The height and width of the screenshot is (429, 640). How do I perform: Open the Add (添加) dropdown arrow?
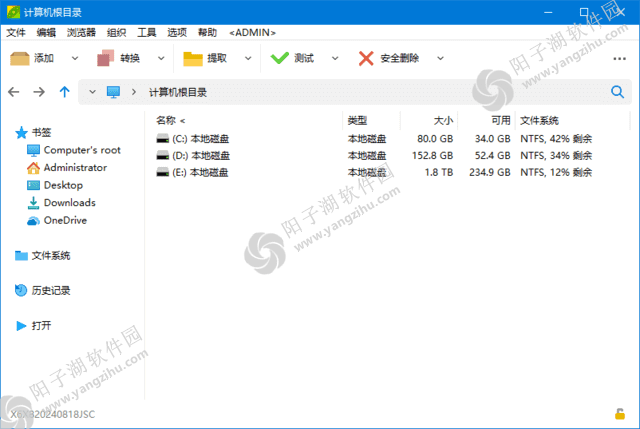pyautogui.click(x=75, y=58)
